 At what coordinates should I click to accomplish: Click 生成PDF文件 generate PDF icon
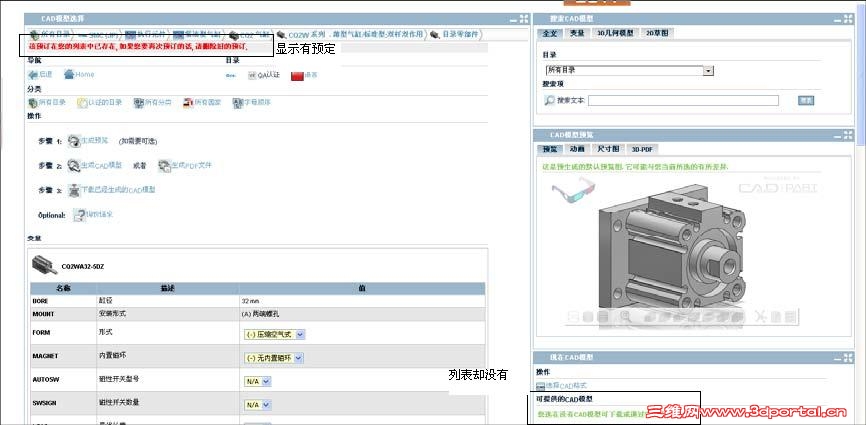pyautogui.click(x=165, y=166)
